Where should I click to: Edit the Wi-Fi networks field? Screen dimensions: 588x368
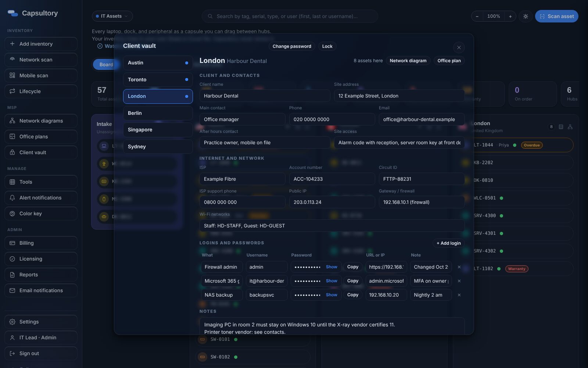click(332, 226)
